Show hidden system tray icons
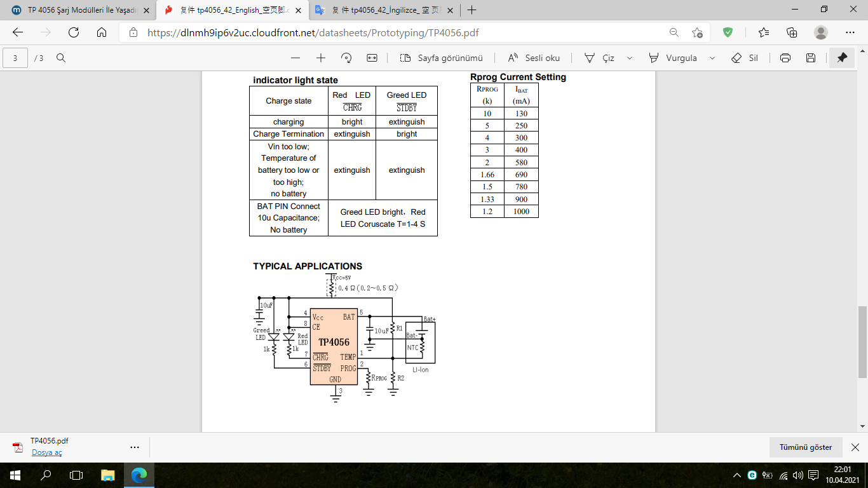868x488 pixels. coord(737,475)
